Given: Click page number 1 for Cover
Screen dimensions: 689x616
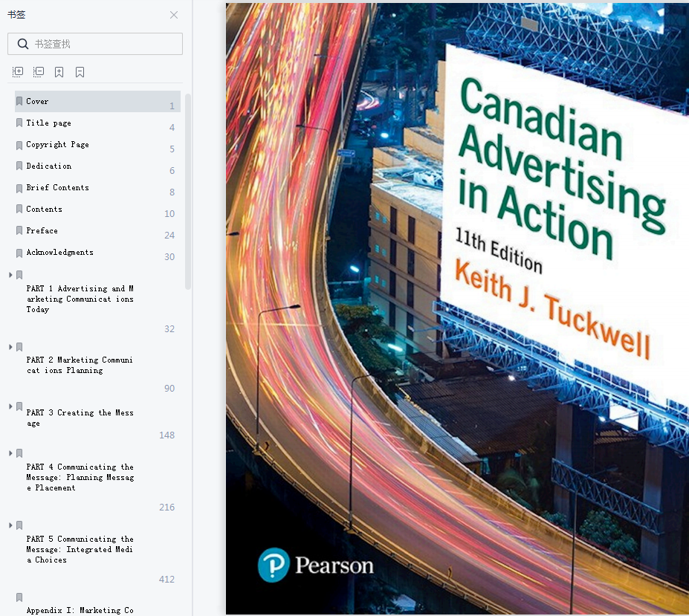Looking at the screenshot, I should click(172, 106).
